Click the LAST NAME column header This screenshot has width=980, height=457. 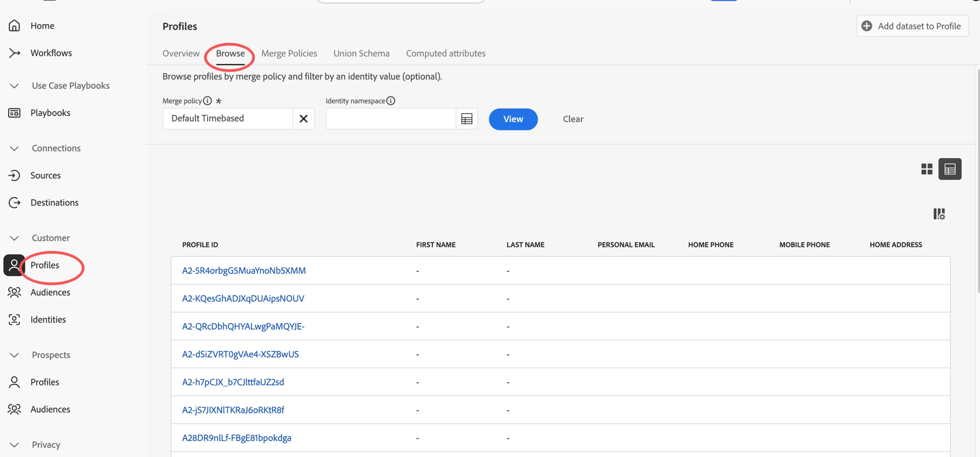525,245
